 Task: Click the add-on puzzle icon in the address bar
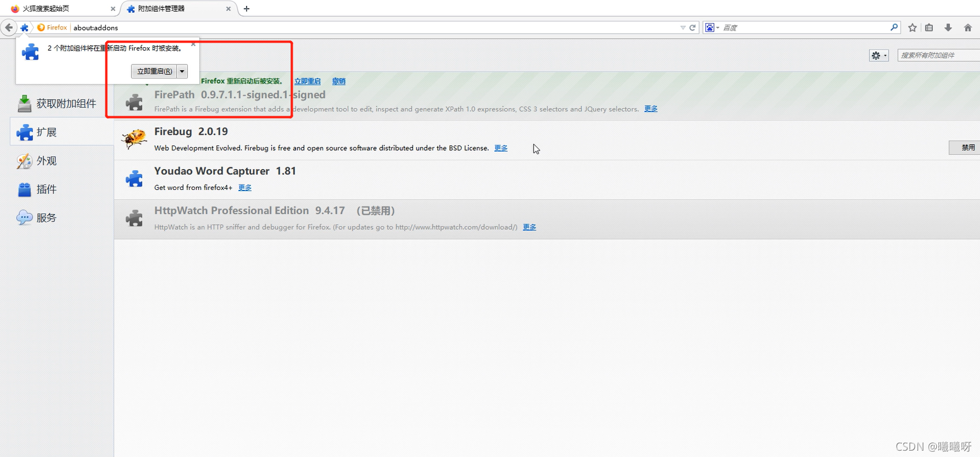pos(24,28)
